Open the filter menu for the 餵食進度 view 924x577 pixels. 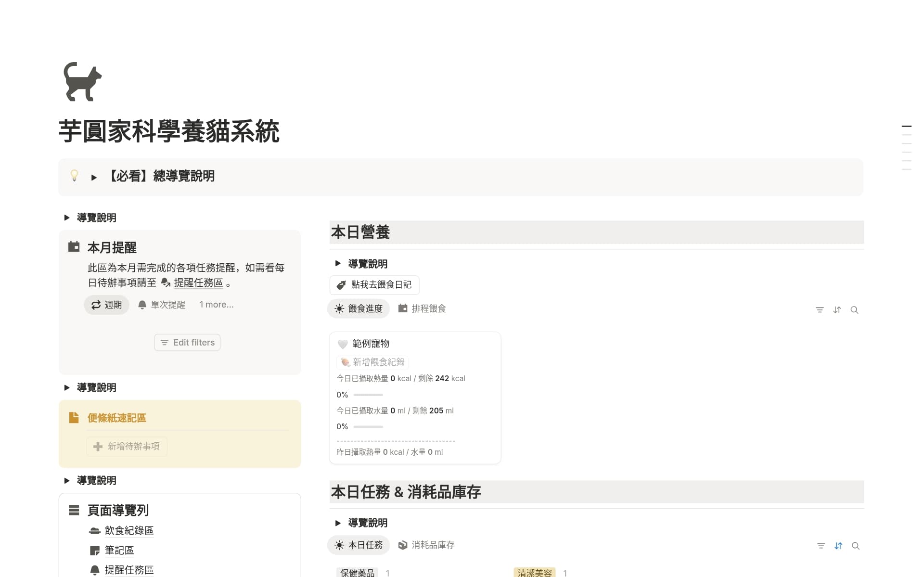click(x=820, y=310)
